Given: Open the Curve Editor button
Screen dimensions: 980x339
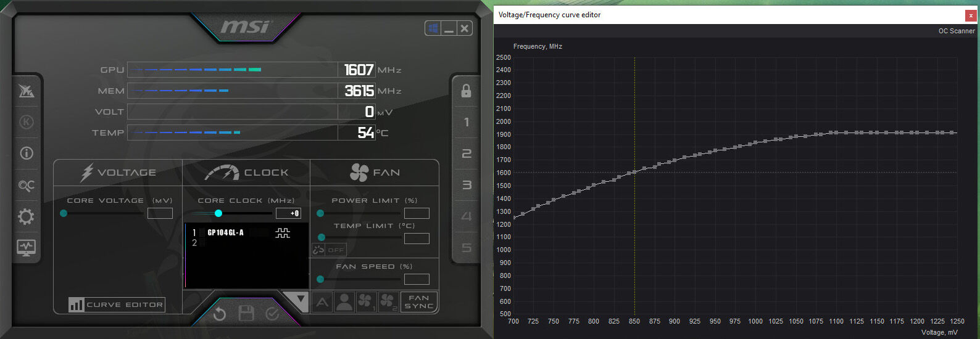Looking at the screenshot, I should coord(117,304).
